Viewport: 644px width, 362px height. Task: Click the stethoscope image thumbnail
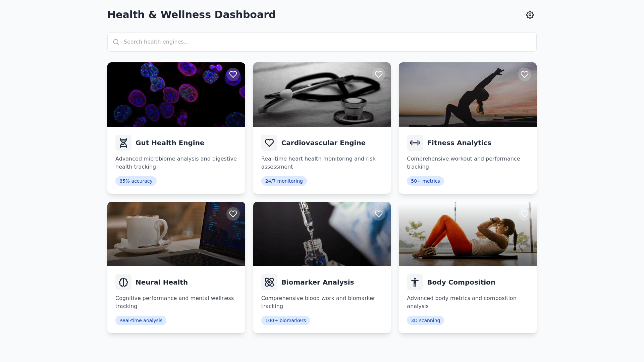click(315, 97)
